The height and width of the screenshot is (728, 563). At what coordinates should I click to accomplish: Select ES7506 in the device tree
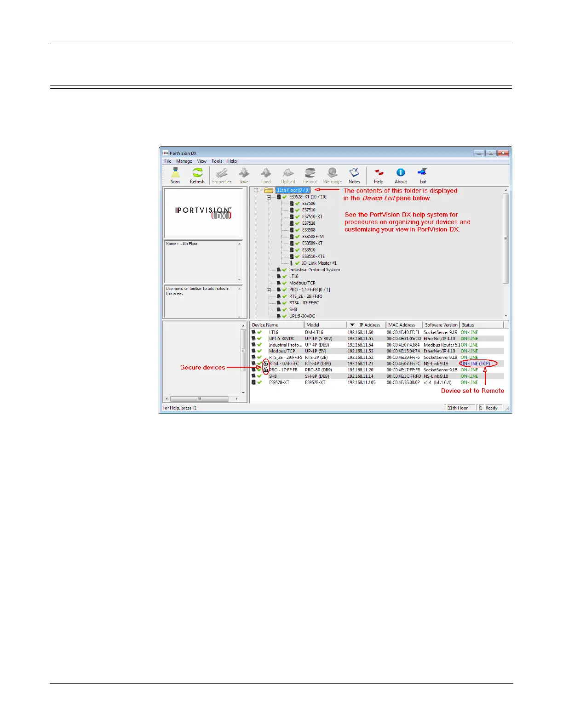click(x=309, y=204)
